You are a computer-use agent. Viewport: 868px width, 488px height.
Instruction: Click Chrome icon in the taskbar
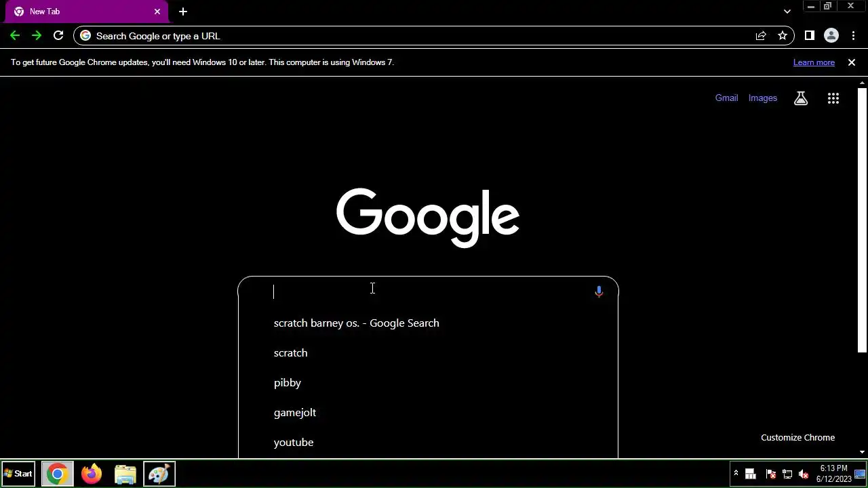tap(57, 474)
